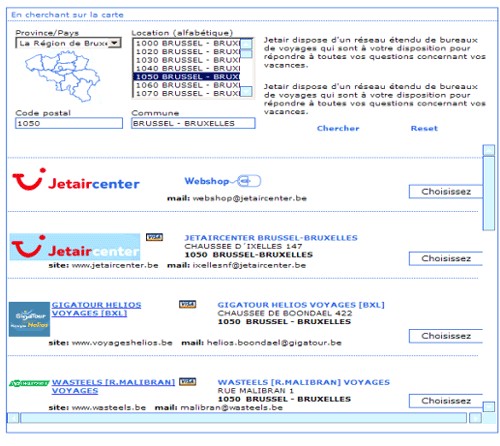Select 1060 BRUSSEL in location list
The width and height of the screenshot is (500, 446).
point(187,85)
